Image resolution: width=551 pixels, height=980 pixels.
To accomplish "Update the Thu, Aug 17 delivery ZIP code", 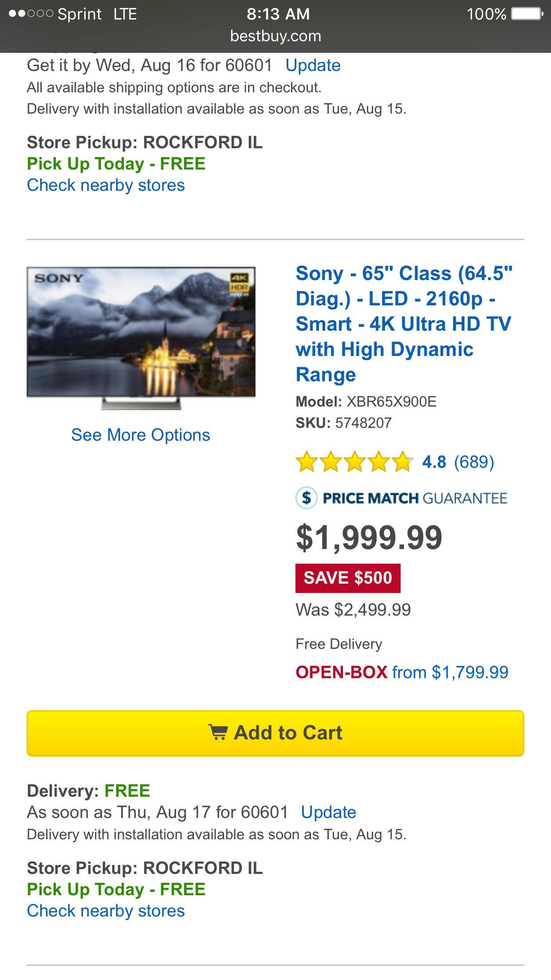I will pyautogui.click(x=328, y=812).
